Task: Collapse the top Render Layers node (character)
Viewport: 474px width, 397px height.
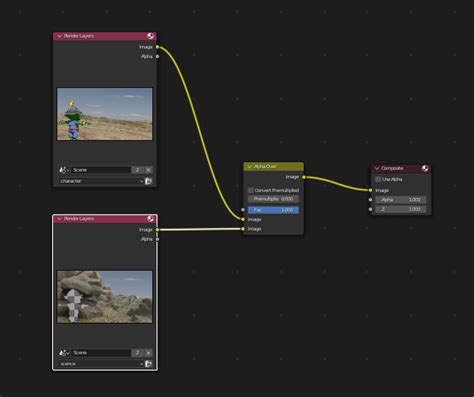Action: click(60, 36)
